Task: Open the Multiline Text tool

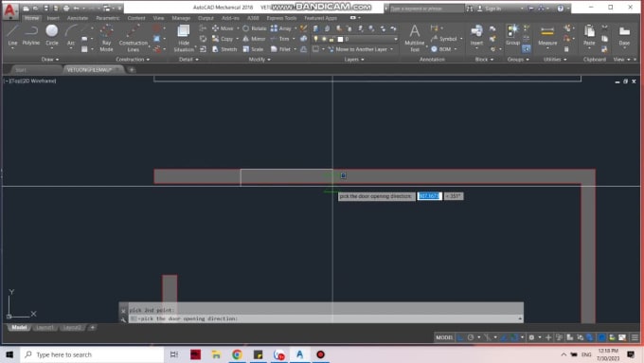Action: [415, 38]
